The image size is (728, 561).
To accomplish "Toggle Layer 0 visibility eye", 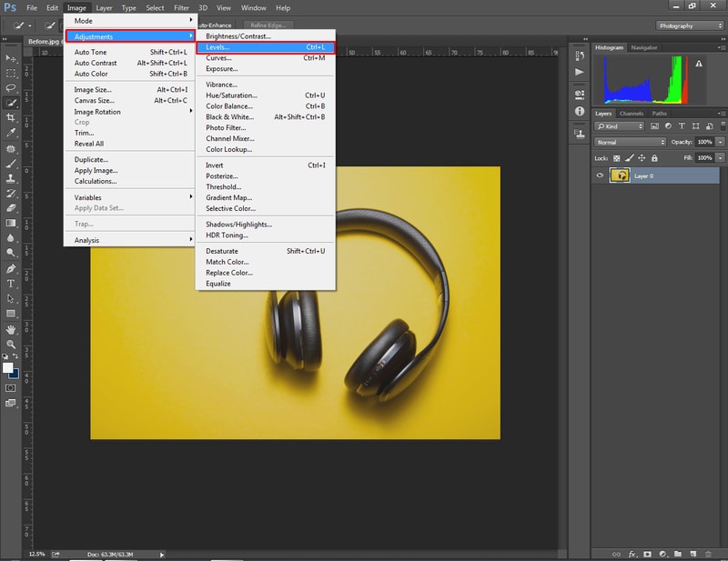I will (600, 175).
